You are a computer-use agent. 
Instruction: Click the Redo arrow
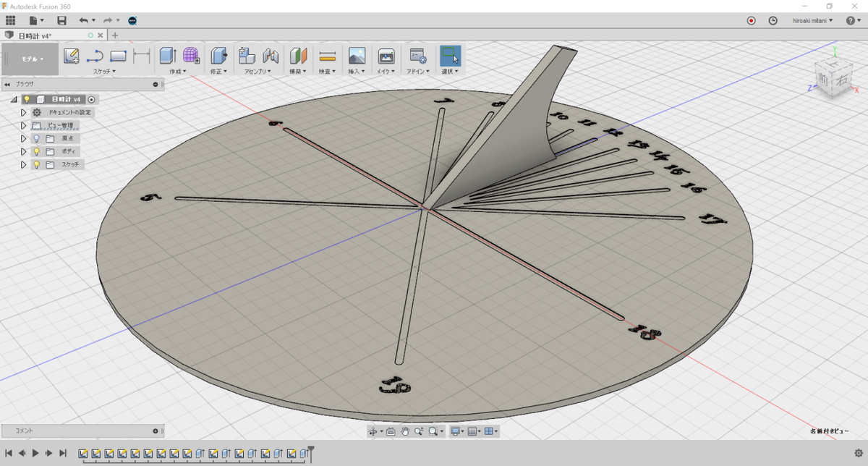coord(108,20)
